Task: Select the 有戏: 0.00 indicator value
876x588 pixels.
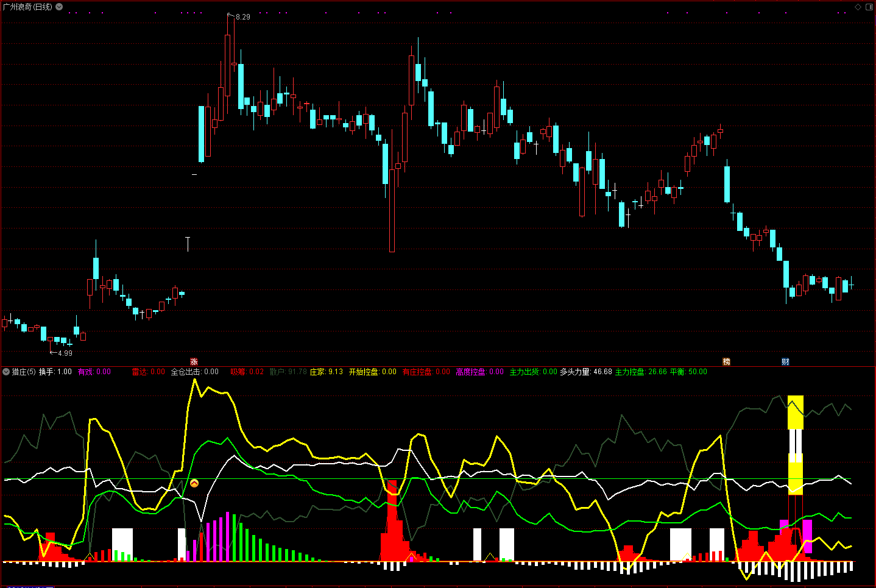Action: point(94,372)
